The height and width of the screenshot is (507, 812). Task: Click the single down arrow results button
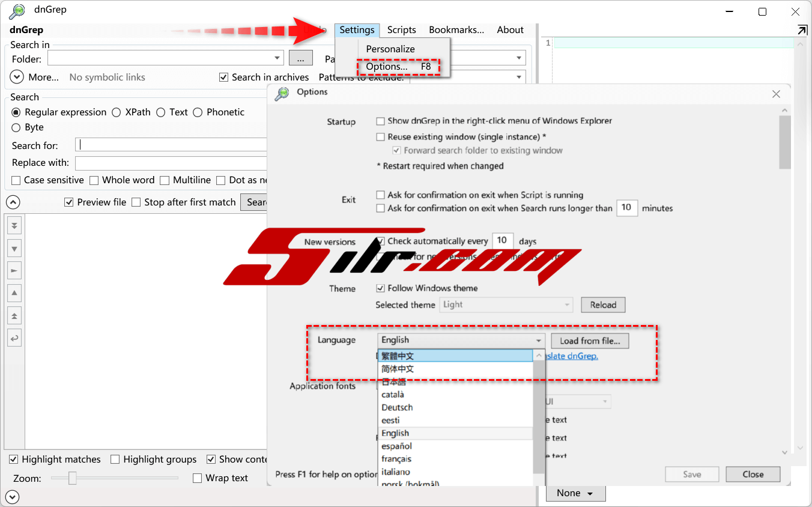click(x=15, y=247)
